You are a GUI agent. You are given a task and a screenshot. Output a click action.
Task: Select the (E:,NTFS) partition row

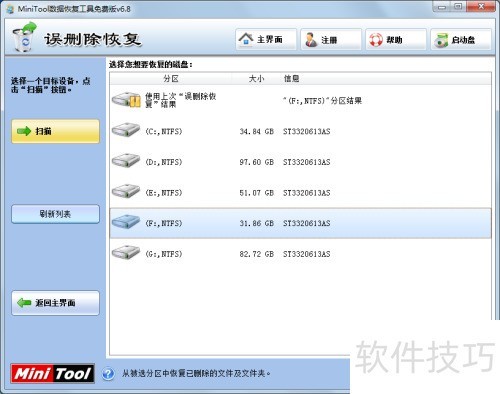[x=300, y=193]
